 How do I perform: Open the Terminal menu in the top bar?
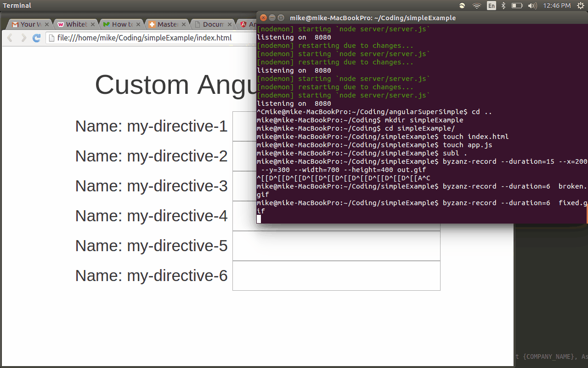[x=17, y=6]
